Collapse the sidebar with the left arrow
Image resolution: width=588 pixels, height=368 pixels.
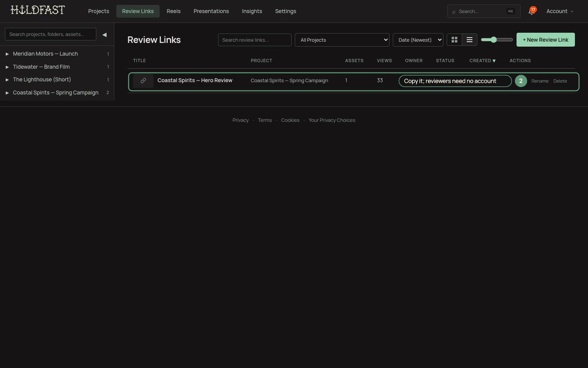[x=105, y=35]
